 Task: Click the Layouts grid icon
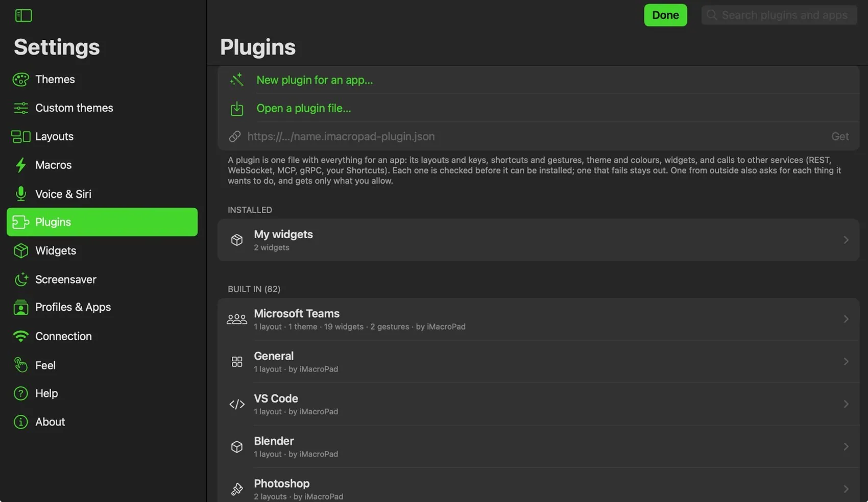click(x=20, y=137)
